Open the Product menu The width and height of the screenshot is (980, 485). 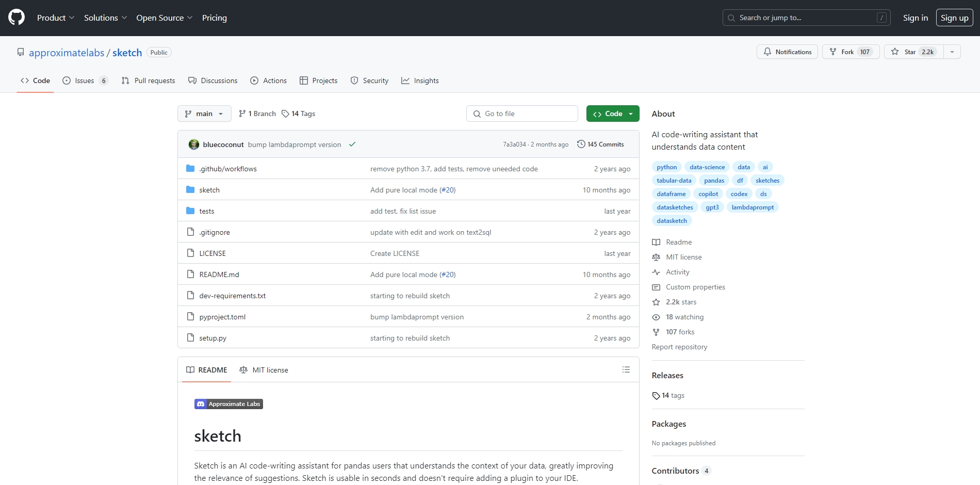[x=56, y=18]
